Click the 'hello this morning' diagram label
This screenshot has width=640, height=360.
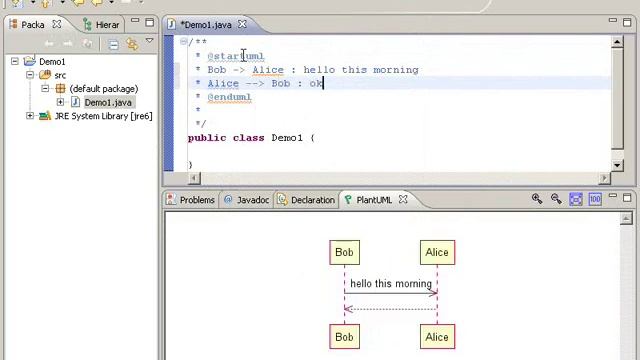click(x=391, y=283)
